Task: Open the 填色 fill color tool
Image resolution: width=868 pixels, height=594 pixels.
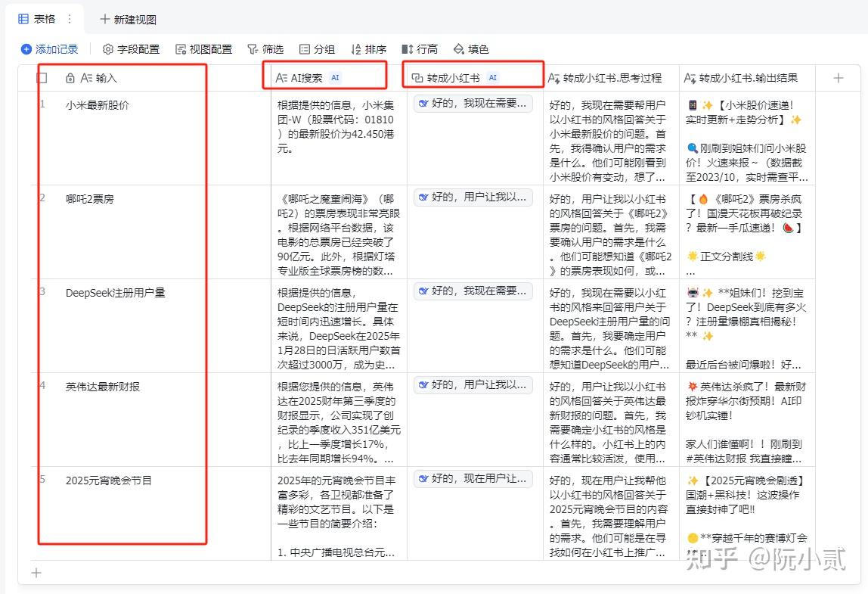Action: (x=471, y=49)
